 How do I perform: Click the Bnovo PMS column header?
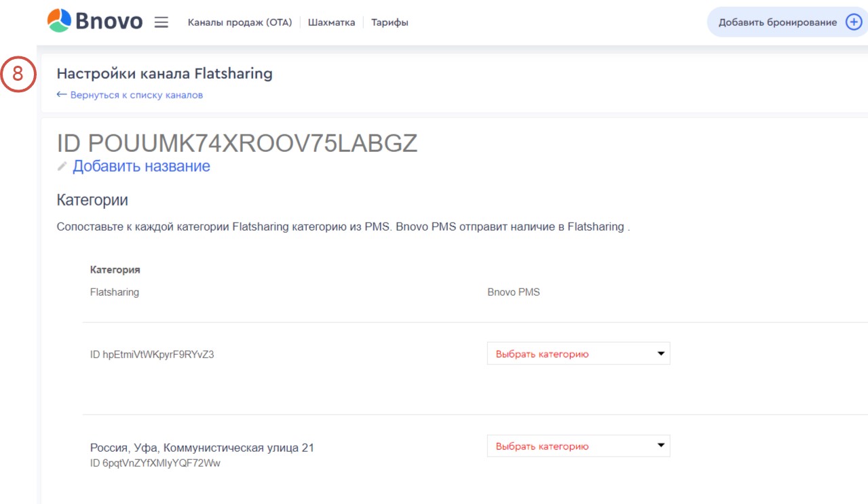point(513,292)
